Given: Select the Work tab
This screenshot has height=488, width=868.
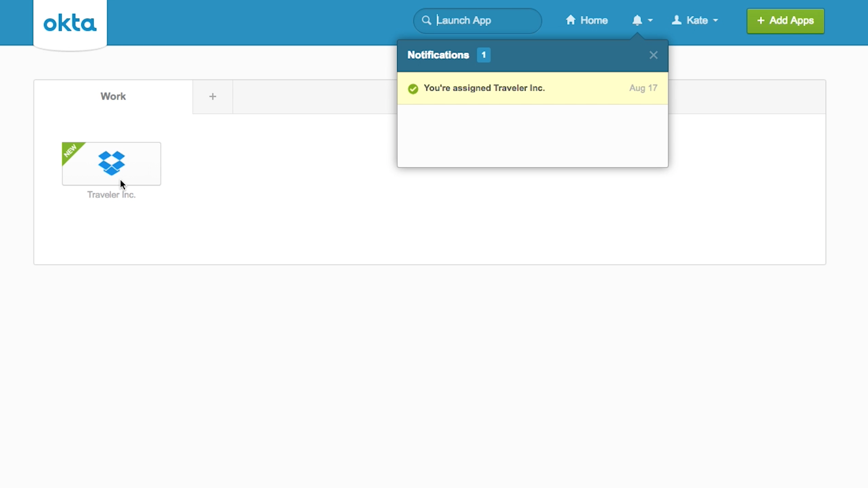Looking at the screenshot, I should [x=113, y=97].
